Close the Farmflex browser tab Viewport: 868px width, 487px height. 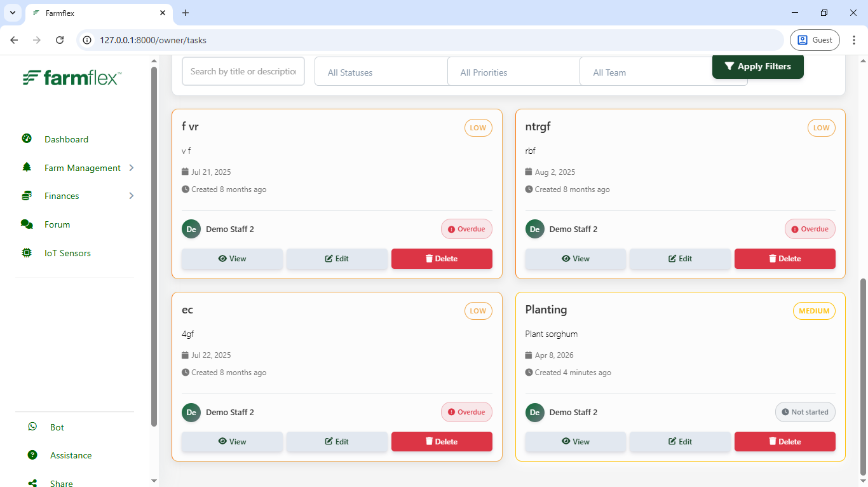(163, 13)
